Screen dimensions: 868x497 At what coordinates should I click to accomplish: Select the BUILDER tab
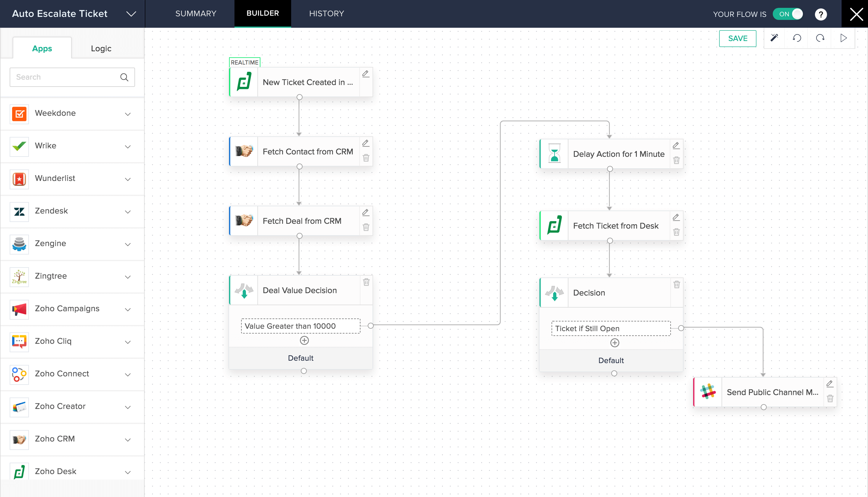point(263,13)
